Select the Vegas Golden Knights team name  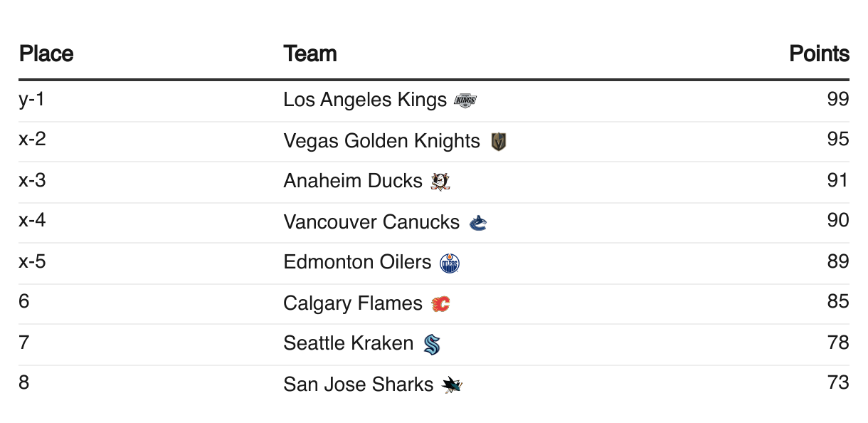tap(381, 141)
